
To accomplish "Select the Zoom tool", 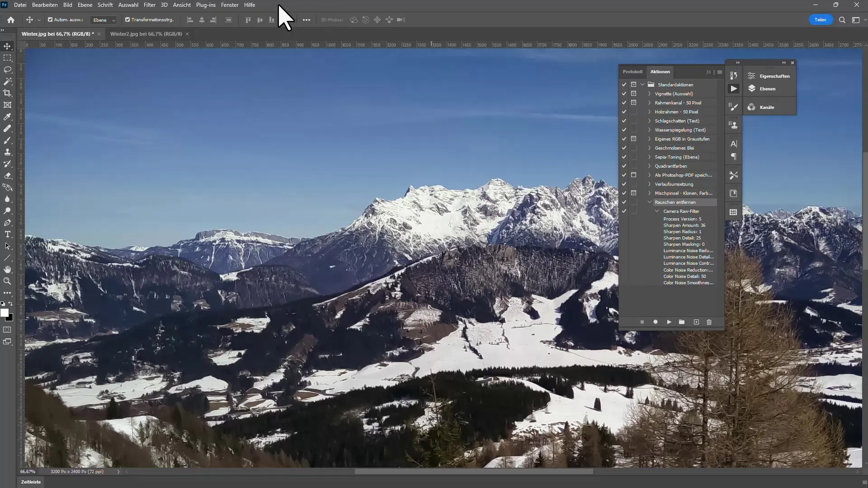I will point(8,282).
